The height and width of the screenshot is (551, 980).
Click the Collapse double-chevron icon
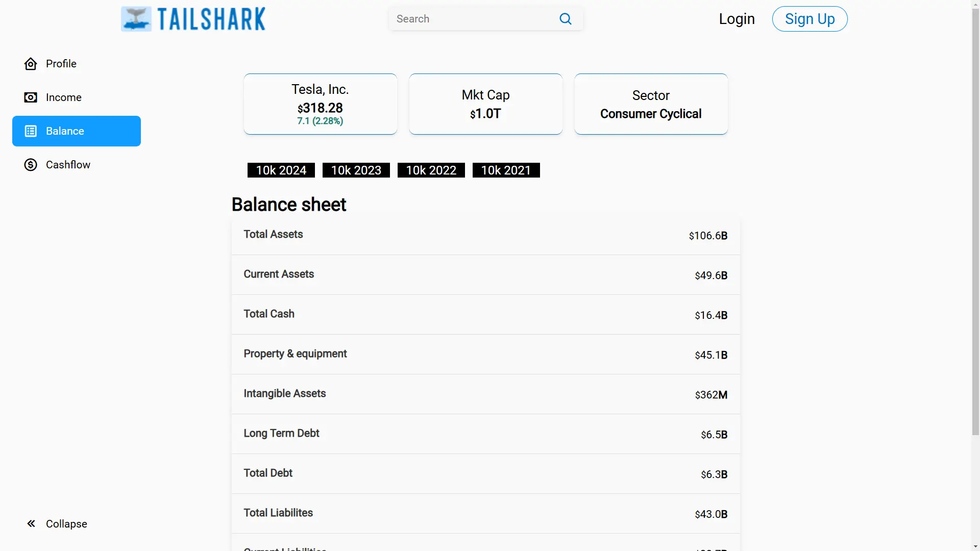[x=31, y=523]
